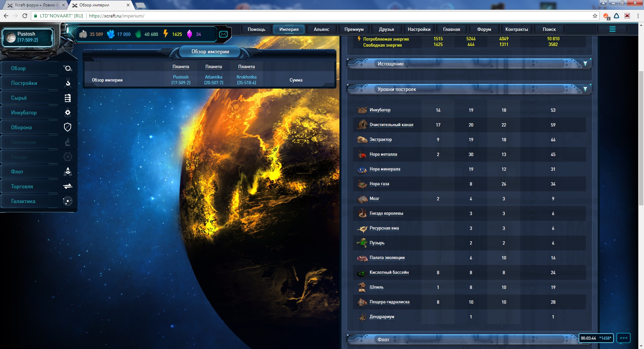
Task: Open the Pustosh planet selector
Action: [x=28, y=37]
